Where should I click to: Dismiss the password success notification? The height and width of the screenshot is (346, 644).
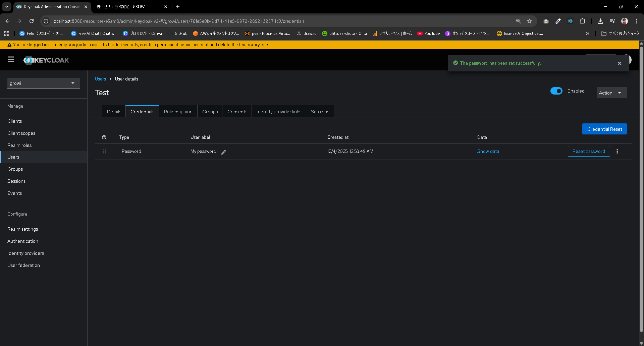pos(620,63)
